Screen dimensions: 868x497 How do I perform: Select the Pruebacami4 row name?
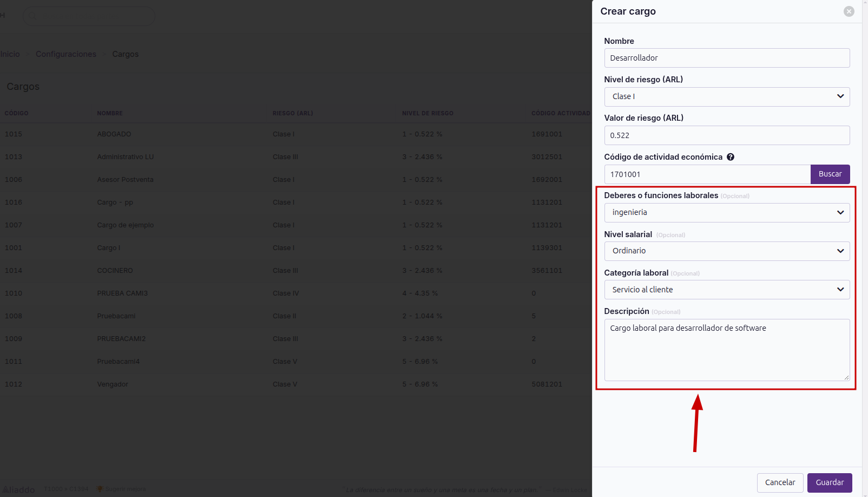[x=119, y=362]
